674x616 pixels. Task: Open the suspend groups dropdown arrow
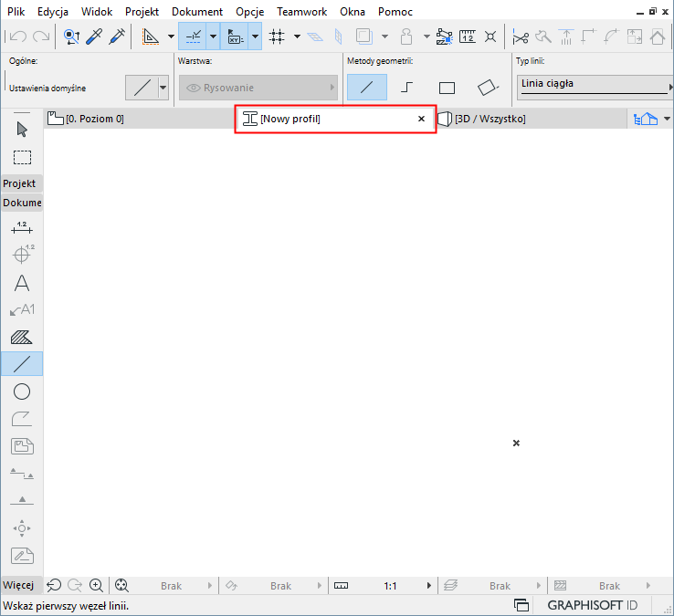click(x=427, y=37)
